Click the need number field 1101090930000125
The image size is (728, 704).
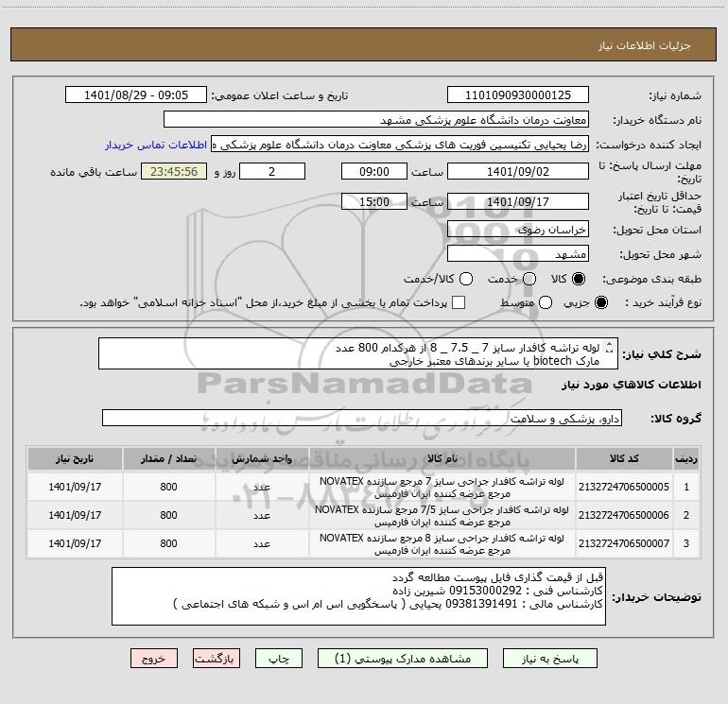(518, 95)
